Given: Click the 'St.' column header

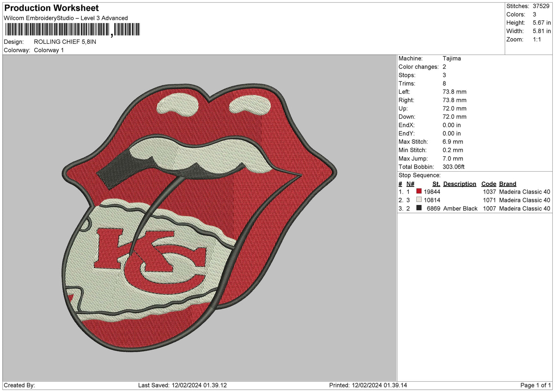Looking at the screenshot, I should (436, 184).
